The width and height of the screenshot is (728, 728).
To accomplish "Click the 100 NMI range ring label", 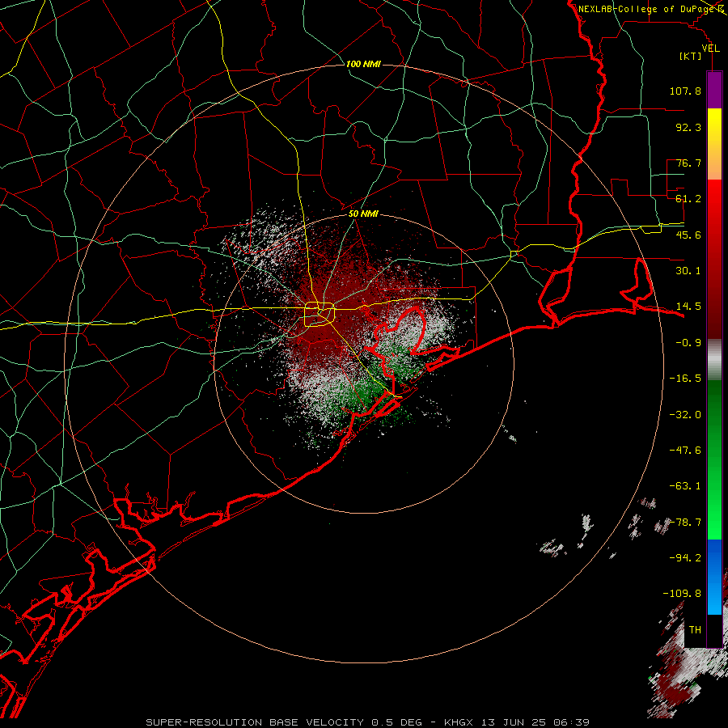I will tap(363, 64).
